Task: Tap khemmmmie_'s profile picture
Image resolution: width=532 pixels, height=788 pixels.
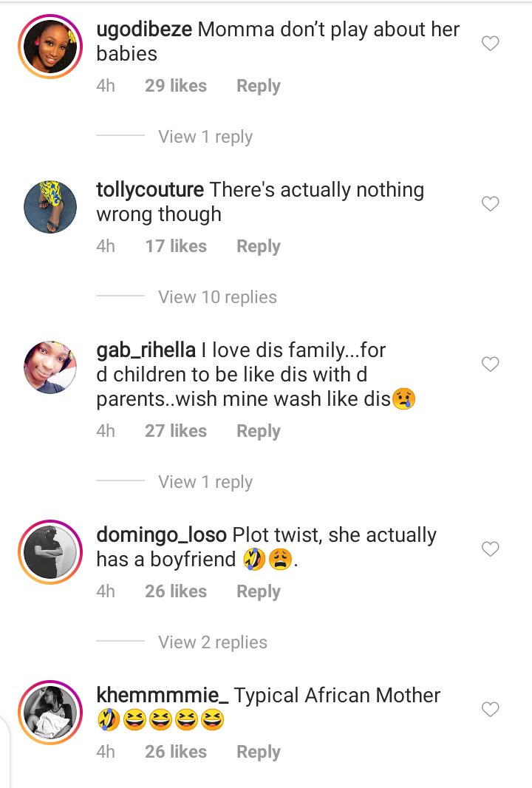Action: pos(50,712)
